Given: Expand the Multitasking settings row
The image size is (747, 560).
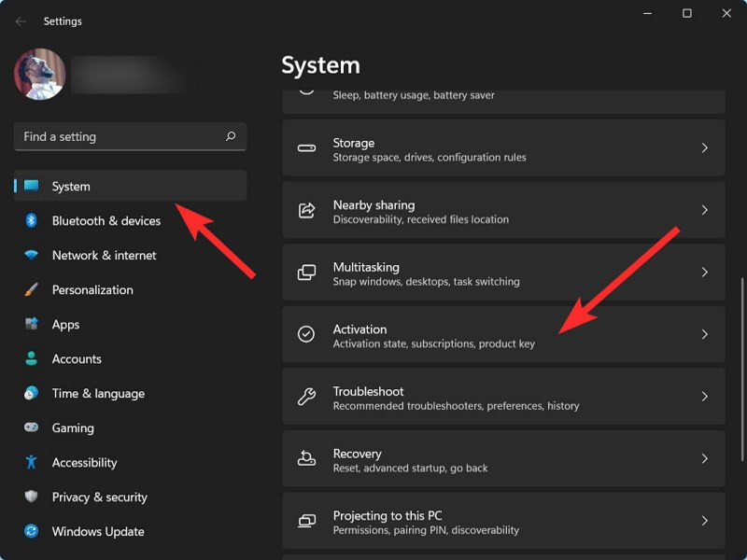Looking at the screenshot, I should (x=504, y=272).
